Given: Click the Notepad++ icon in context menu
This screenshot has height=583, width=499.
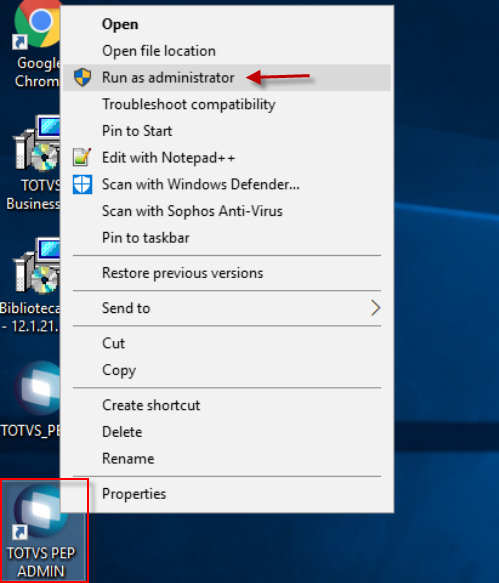Looking at the screenshot, I should 82,157.
